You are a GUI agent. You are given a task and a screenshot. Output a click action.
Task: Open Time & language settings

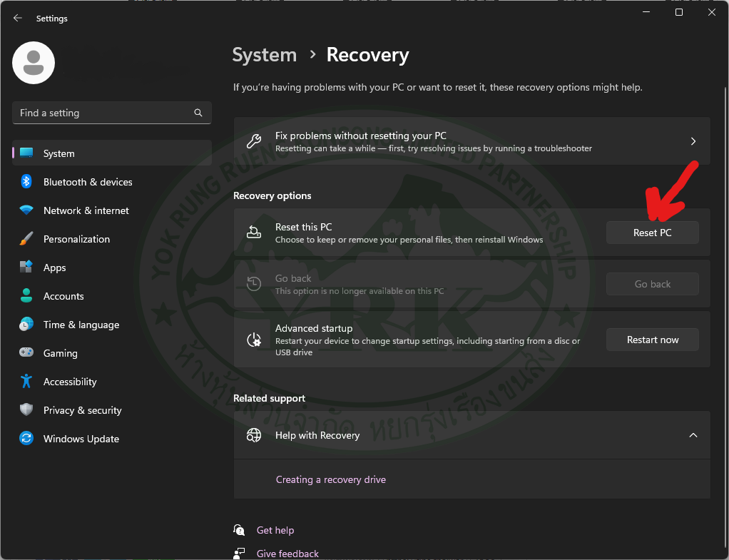[x=111, y=325]
